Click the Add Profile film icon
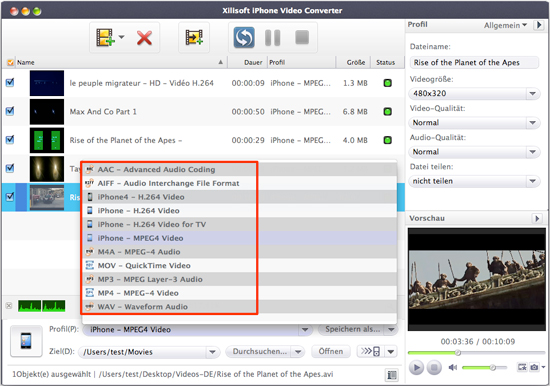The image size is (550, 386). coord(194,37)
